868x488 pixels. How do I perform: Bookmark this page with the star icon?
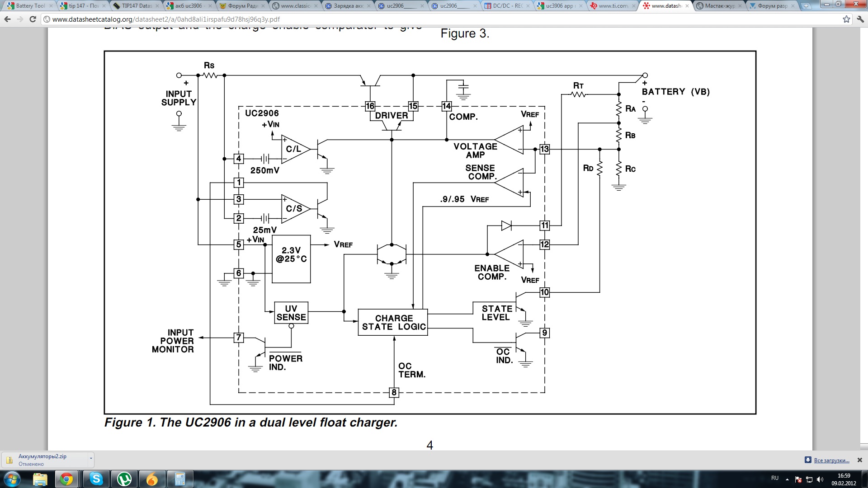coord(846,19)
